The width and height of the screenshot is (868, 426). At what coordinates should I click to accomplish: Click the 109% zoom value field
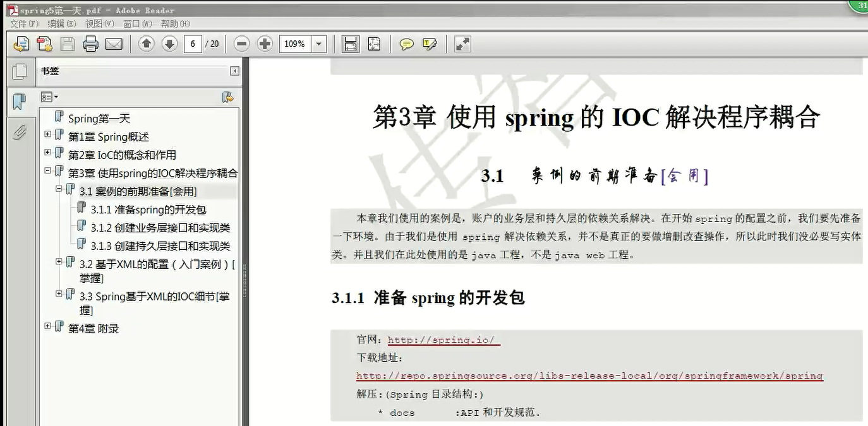295,44
